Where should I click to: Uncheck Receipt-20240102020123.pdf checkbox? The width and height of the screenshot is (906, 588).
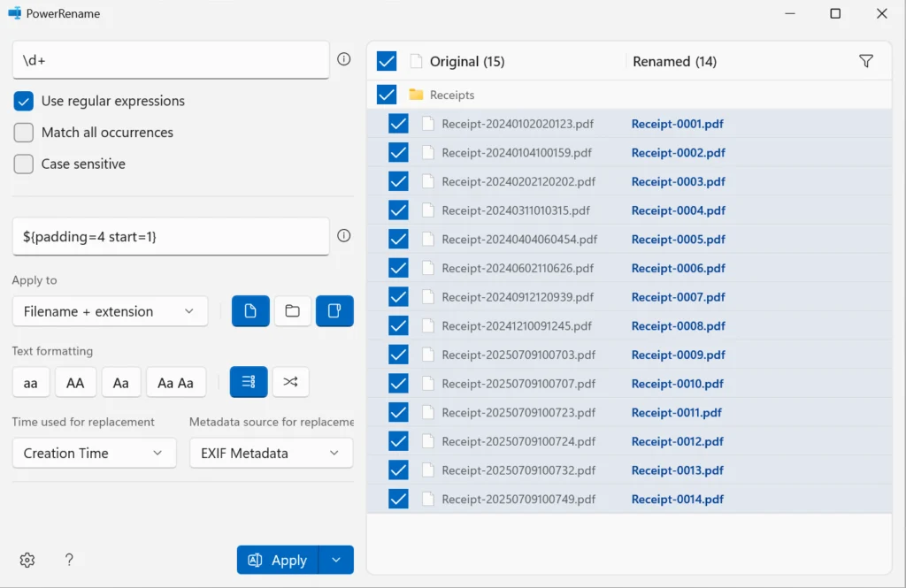pos(398,124)
